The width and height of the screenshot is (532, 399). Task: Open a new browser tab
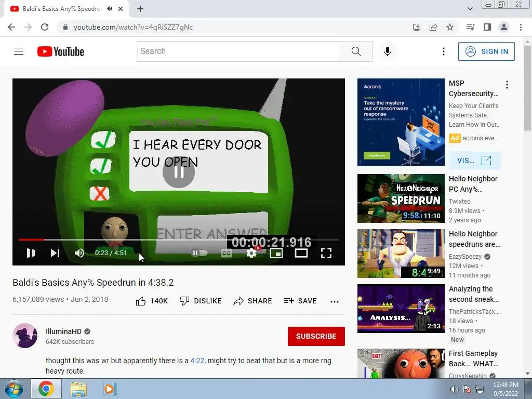140,9
